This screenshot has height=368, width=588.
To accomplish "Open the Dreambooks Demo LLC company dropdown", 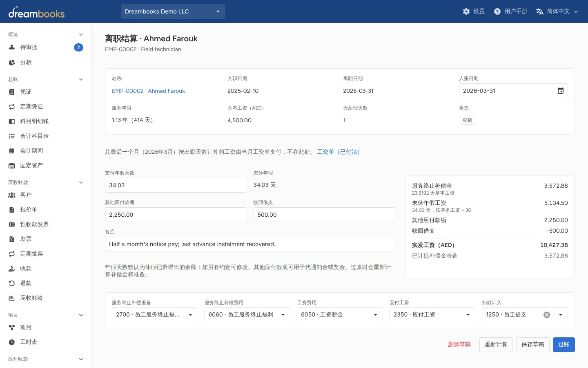I will tap(173, 11).
